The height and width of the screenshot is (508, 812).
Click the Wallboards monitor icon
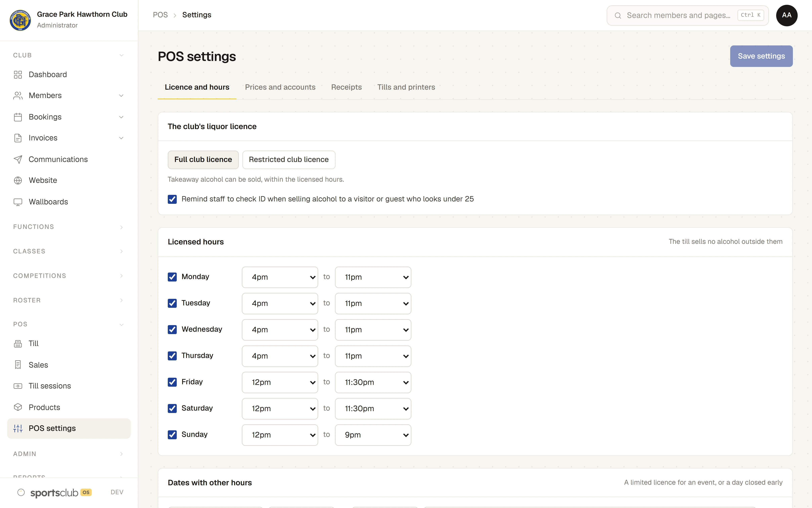18,202
